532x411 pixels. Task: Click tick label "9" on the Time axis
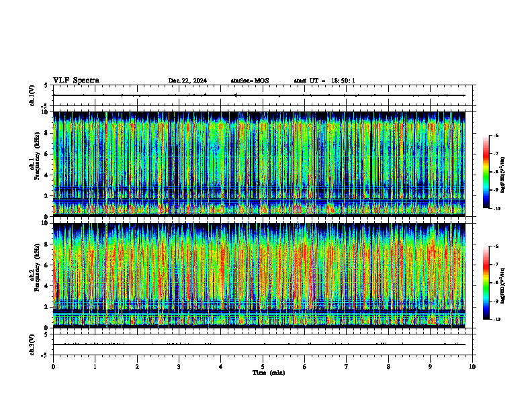(430, 367)
